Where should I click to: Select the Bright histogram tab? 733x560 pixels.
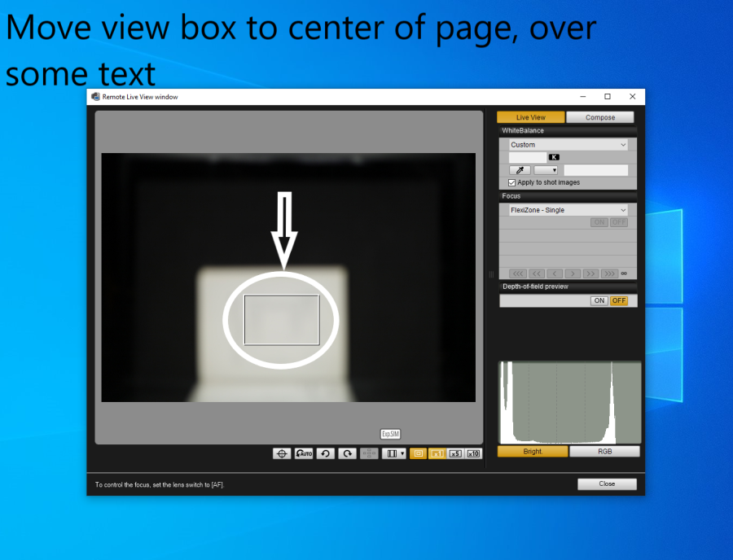(533, 451)
